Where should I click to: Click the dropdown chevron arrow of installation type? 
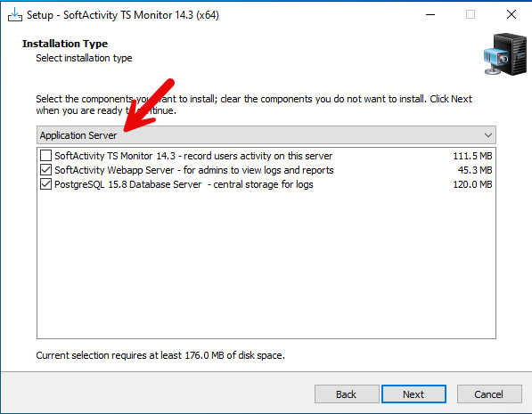488,135
